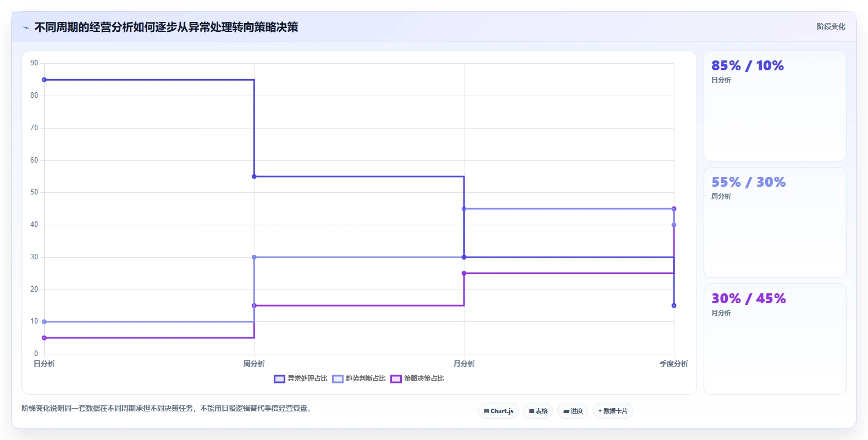The width and height of the screenshot is (868, 440).
Task: Select the 趋势判断 data point at 月分析 (45)
Action: click(464, 209)
